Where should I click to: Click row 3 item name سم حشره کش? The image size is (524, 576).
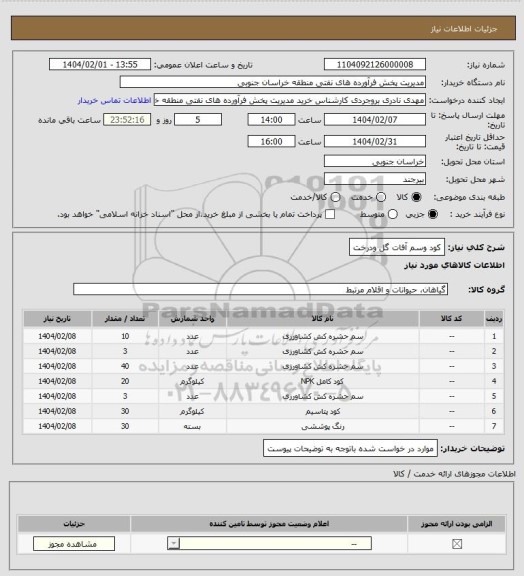click(x=323, y=366)
